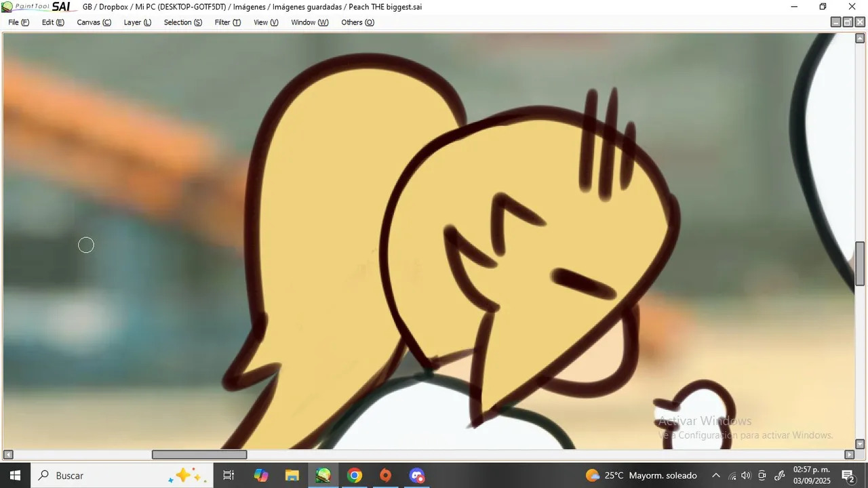Click the PaintTool SAI taskbar icon
Image resolution: width=868 pixels, height=488 pixels.
[x=323, y=476]
